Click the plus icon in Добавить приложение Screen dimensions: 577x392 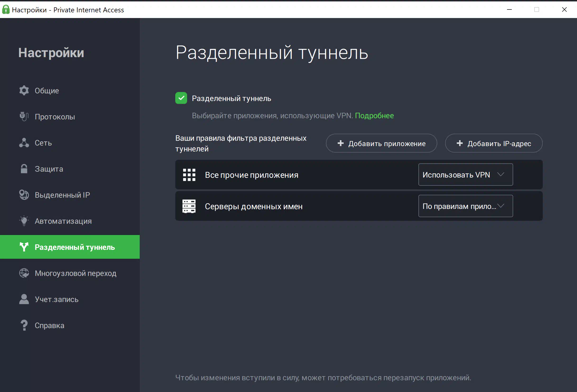point(341,143)
